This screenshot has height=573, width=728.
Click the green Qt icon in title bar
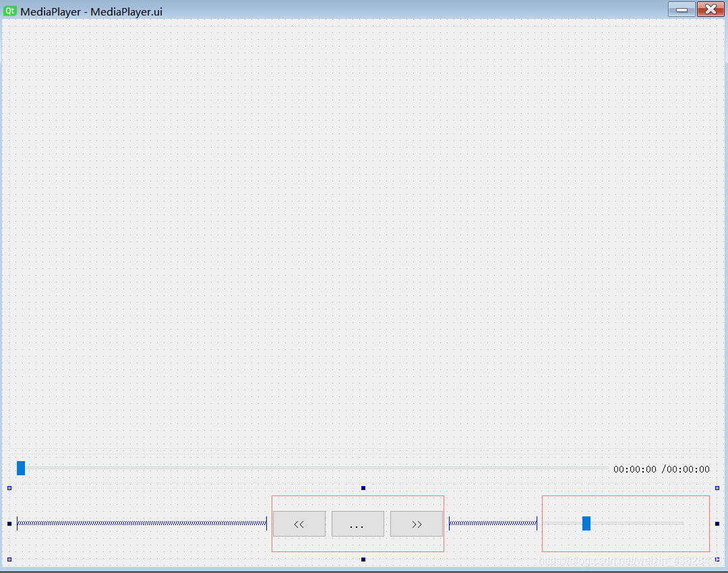(x=9, y=11)
